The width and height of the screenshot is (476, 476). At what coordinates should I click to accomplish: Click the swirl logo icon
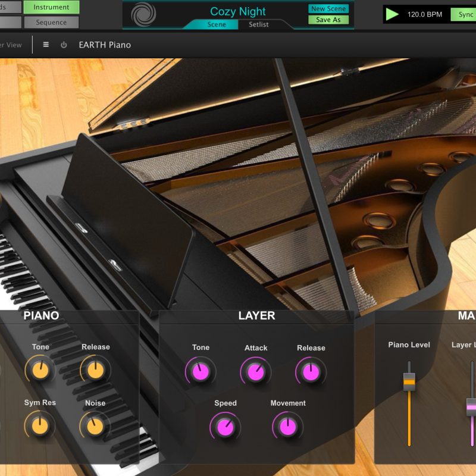click(x=142, y=14)
